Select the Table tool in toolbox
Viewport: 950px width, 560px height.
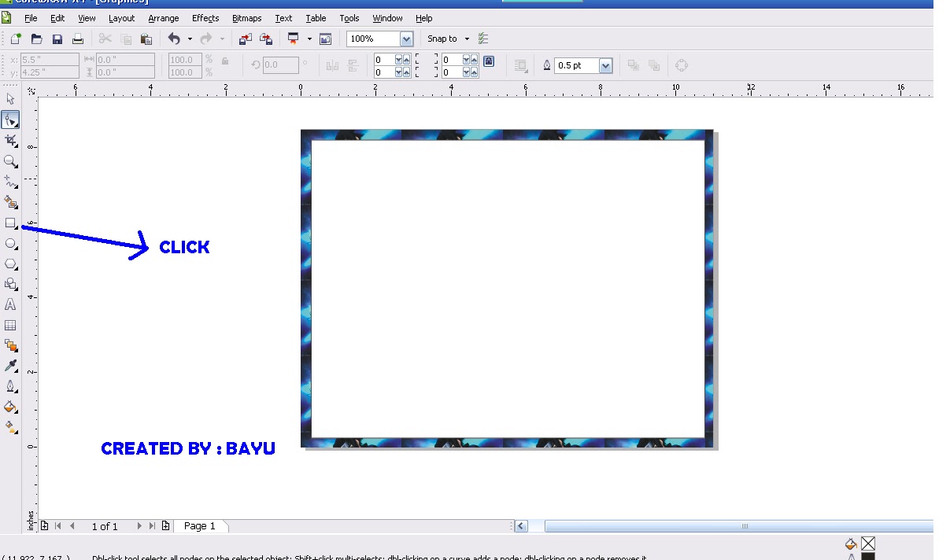click(10, 325)
